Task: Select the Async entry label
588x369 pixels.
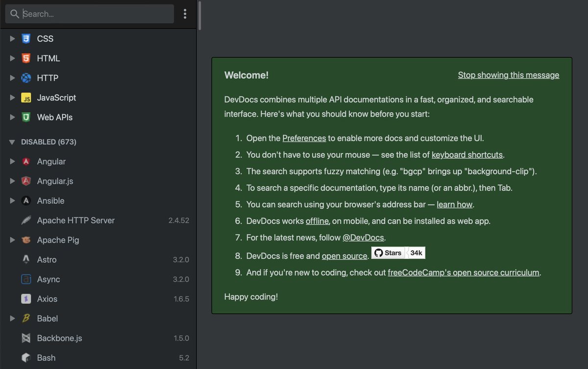Action: [49, 279]
